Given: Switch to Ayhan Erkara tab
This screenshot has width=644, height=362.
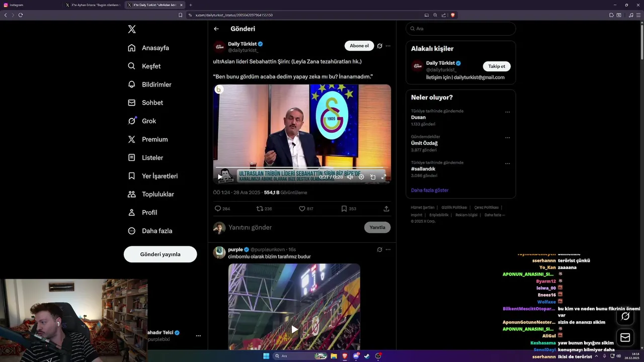Looking at the screenshot, I should [94, 5].
